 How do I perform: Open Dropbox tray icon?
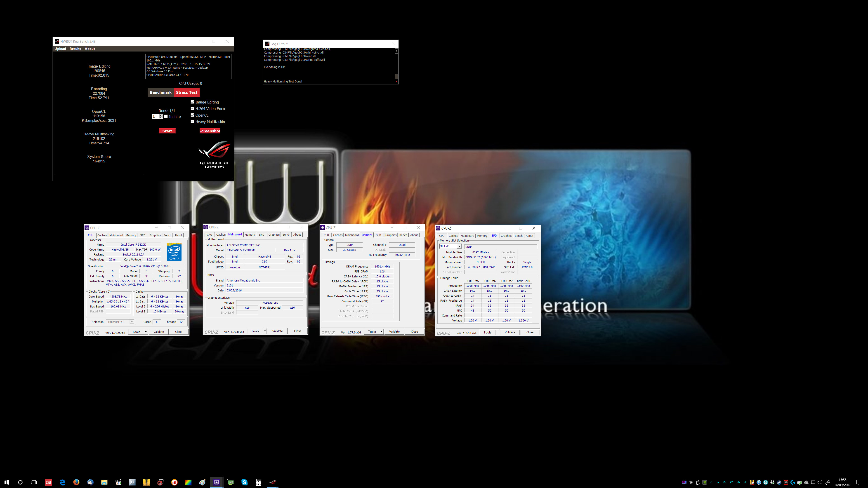[x=772, y=482]
